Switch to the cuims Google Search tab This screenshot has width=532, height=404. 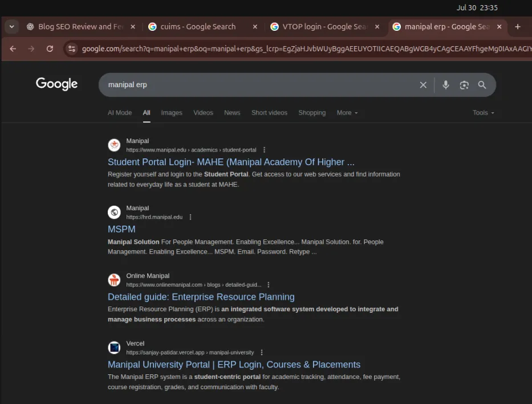[198, 26]
